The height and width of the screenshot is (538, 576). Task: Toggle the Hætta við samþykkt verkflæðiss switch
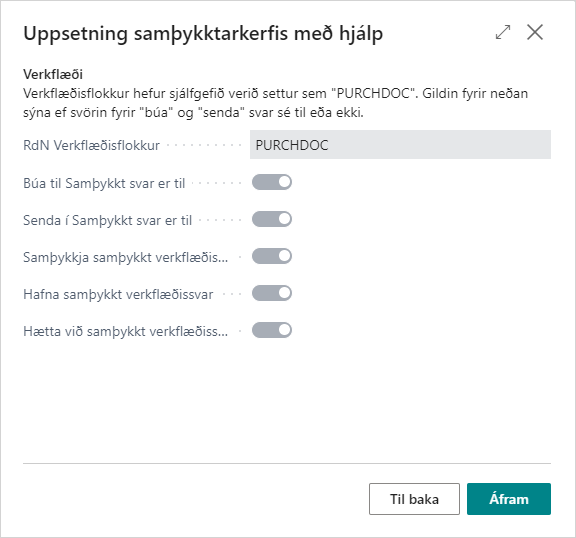click(272, 331)
